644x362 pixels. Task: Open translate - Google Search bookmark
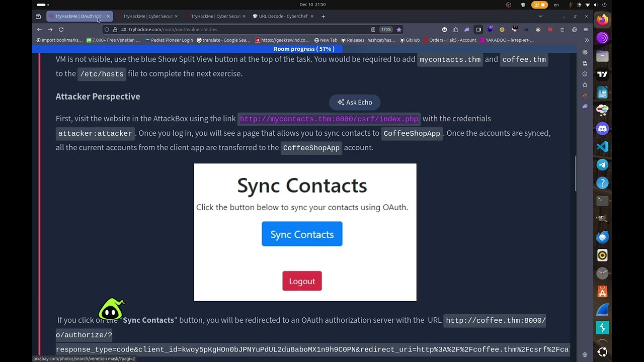223,40
